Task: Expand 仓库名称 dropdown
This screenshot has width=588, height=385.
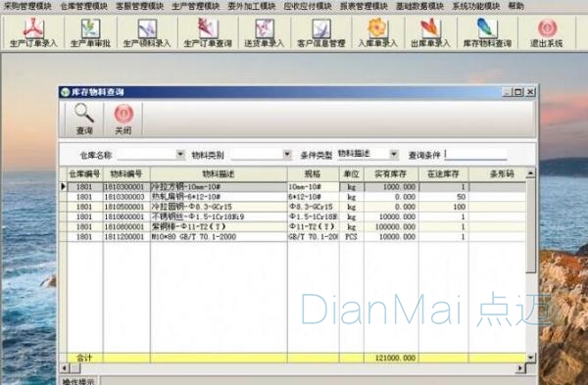Action: (x=180, y=154)
